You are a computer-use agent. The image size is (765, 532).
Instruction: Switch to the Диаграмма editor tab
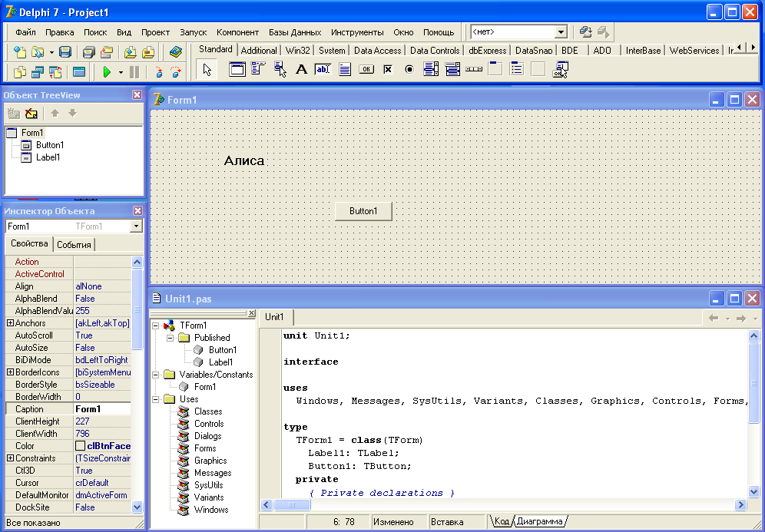pos(540,521)
